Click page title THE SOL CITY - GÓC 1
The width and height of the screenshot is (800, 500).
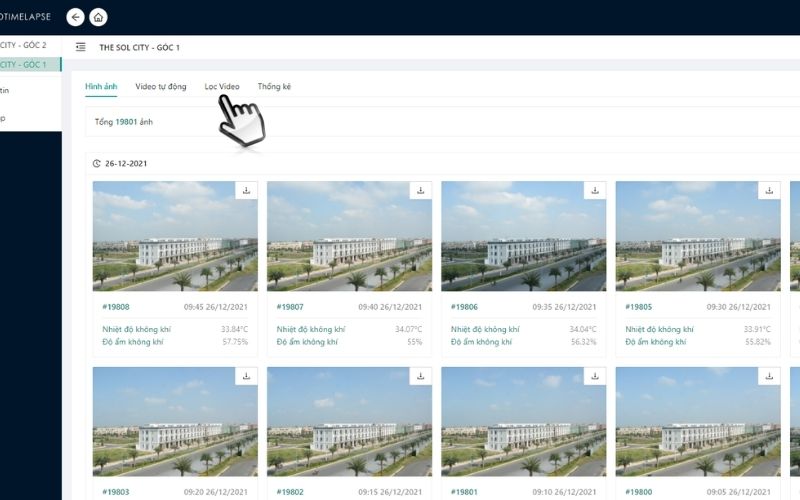coord(139,47)
